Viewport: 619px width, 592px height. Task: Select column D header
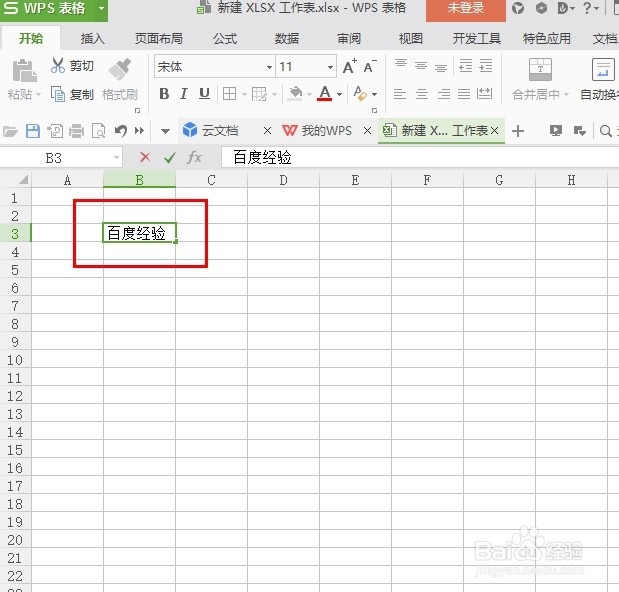tap(283, 180)
